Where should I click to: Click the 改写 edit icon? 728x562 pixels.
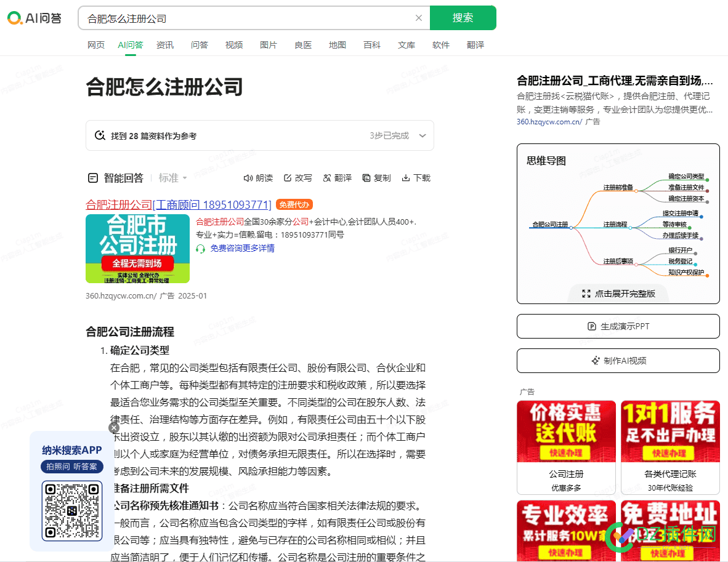(x=288, y=178)
